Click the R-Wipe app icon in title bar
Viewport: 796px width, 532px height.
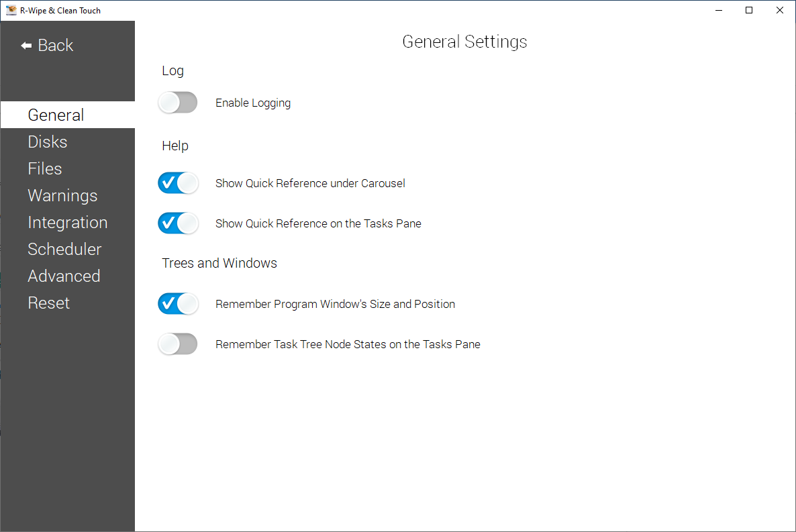(x=11, y=10)
